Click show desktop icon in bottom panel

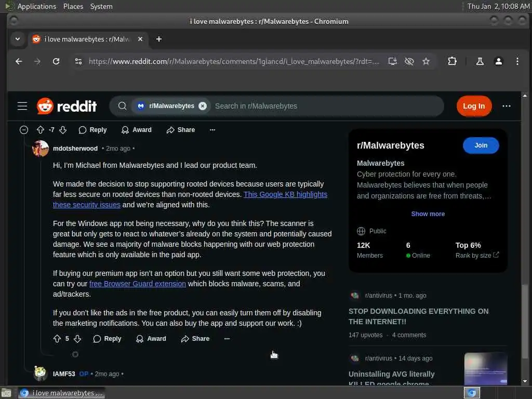coord(6,393)
